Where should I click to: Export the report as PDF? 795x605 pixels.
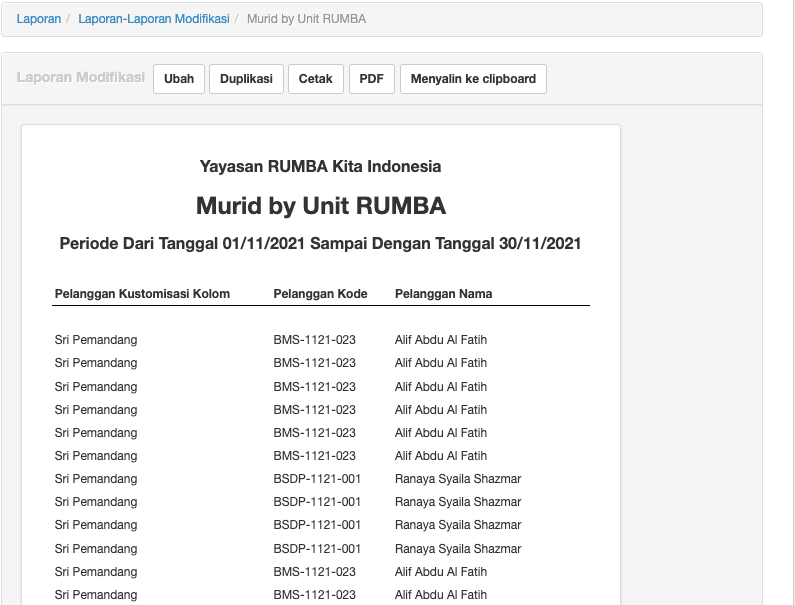coord(372,79)
